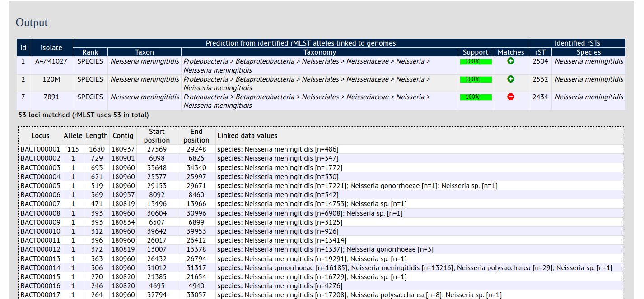Expand matches for isolate A4/M1027
Screen dimensions: 644x299
[511, 61]
